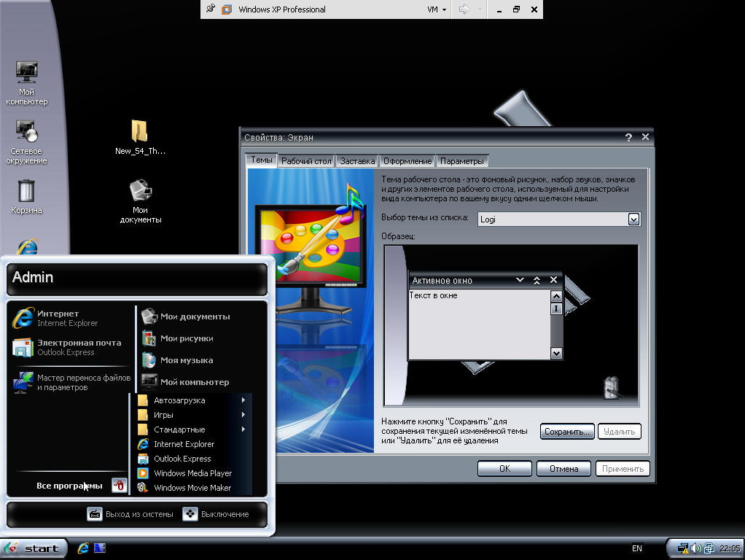
Task: Click Все программы arrow button
Action: 120,486
